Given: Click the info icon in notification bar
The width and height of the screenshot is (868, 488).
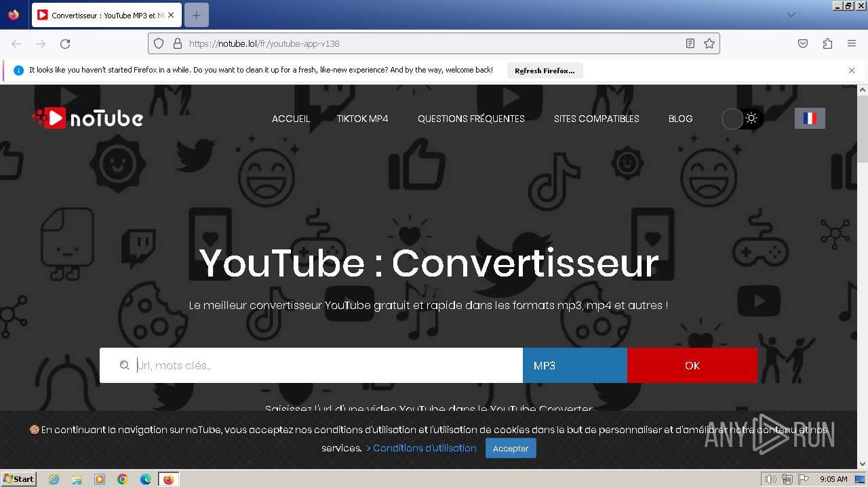Looking at the screenshot, I should coord(18,70).
